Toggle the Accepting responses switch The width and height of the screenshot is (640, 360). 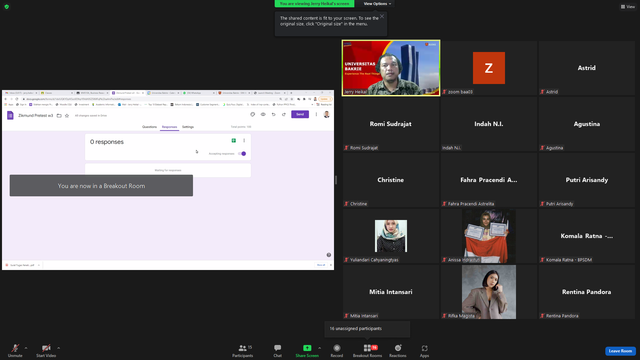242,153
